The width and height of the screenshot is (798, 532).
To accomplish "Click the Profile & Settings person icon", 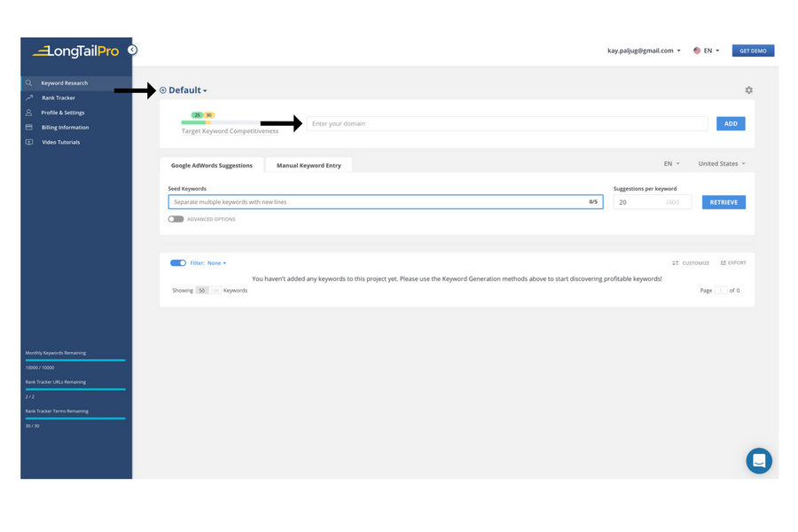I will [29, 113].
